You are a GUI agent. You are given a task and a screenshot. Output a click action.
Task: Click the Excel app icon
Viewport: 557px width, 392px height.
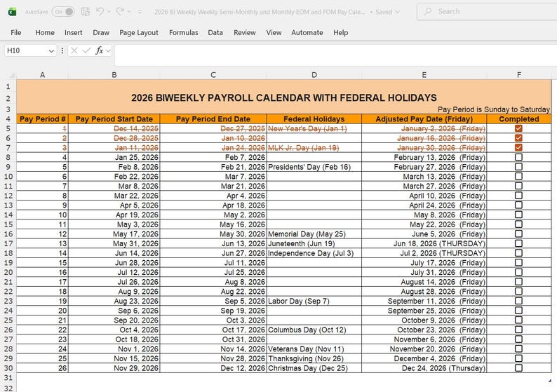click(x=12, y=12)
